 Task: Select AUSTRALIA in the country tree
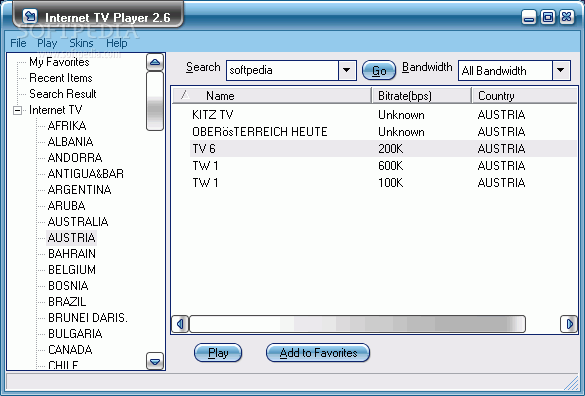pyautogui.click(x=78, y=222)
